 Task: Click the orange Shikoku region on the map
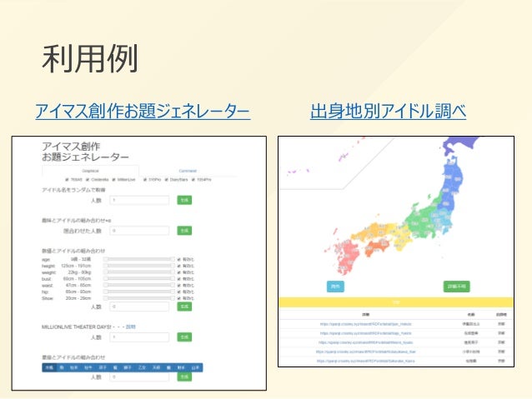tap(377, 247)
